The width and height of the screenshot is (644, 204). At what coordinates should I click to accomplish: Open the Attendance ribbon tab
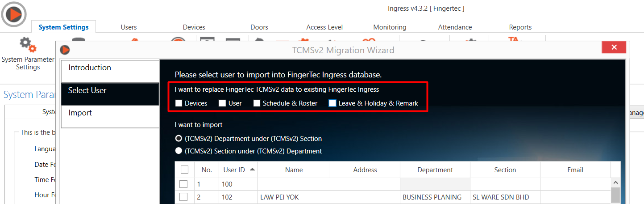[x=455, y=27]
